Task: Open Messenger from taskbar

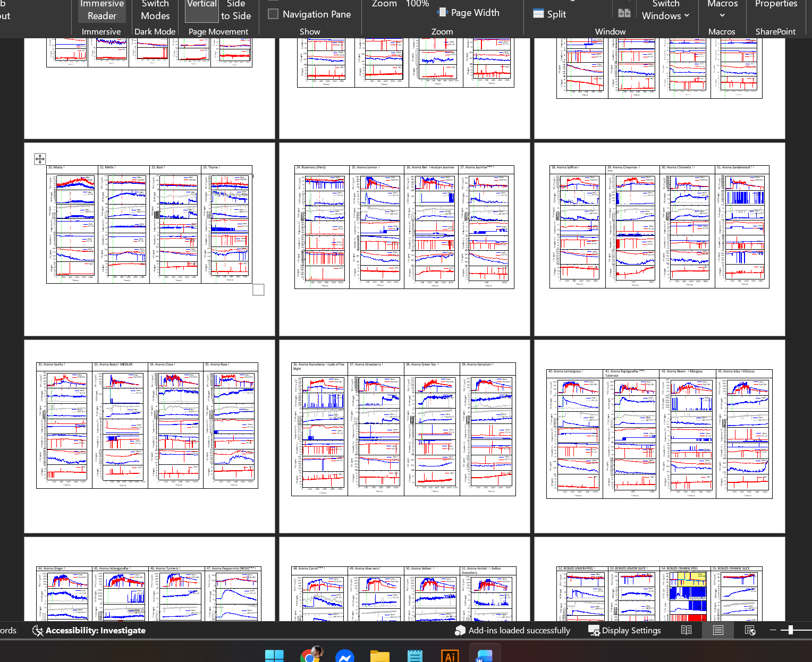Action: pos(345,657)
